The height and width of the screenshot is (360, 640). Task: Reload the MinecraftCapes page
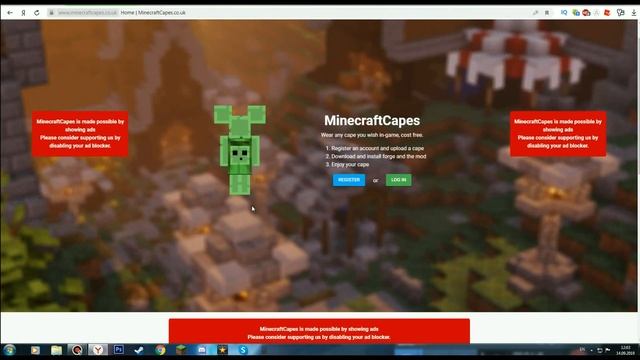click(x=37, y=13)
